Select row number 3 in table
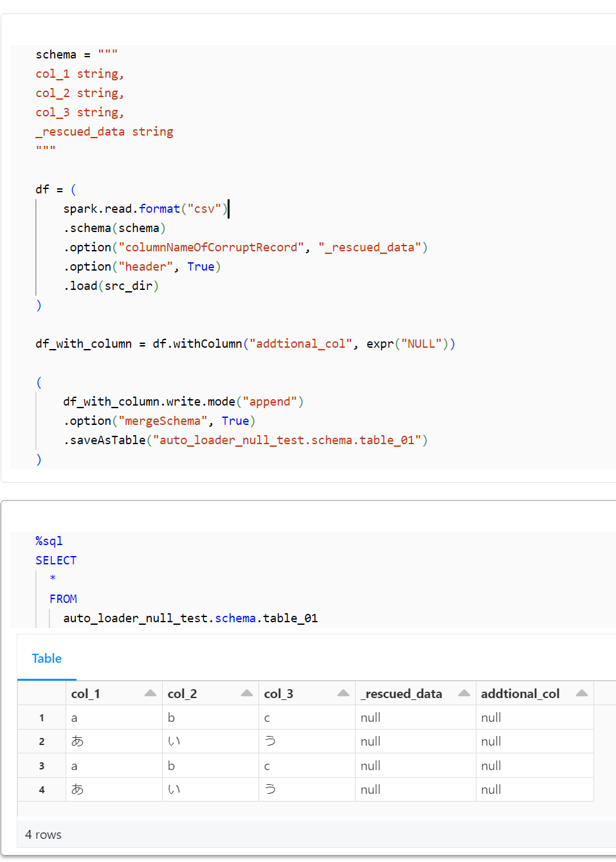The width and height of the screenshot is (616, 862). pos(42,766)
